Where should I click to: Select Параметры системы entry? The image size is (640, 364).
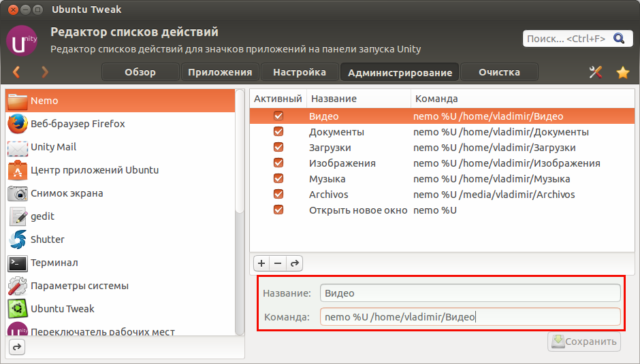(x=121, y=286)
